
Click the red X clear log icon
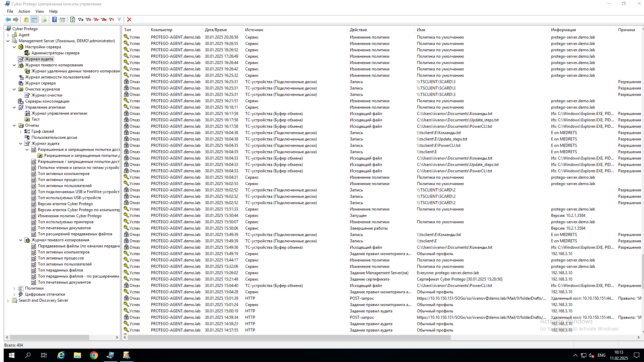click(129, 19)
